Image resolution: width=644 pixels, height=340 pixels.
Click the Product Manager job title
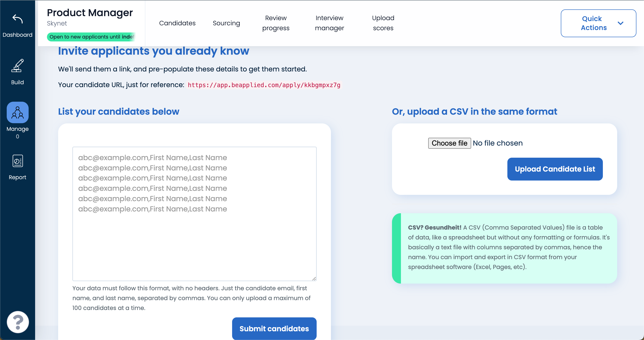(90, 13)
